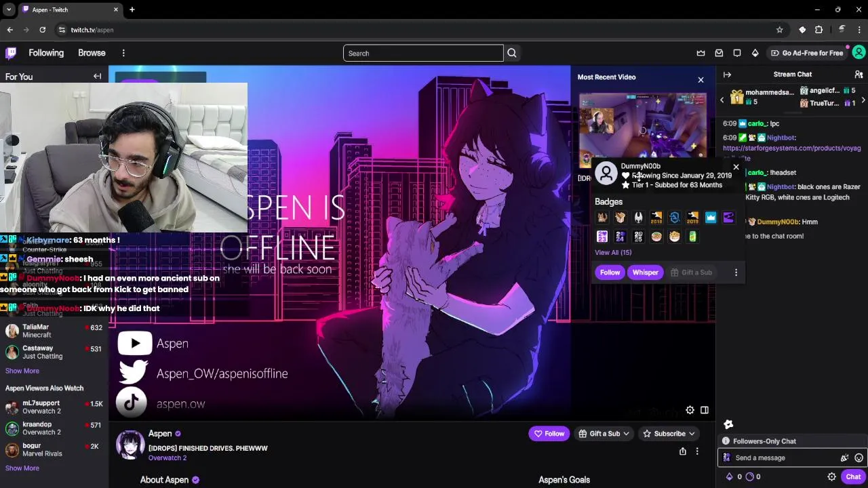Click Go Ad-Free for Free
The height and width of the screenshot is (488, 868).
pyautogui.click(x=807, y=53)
